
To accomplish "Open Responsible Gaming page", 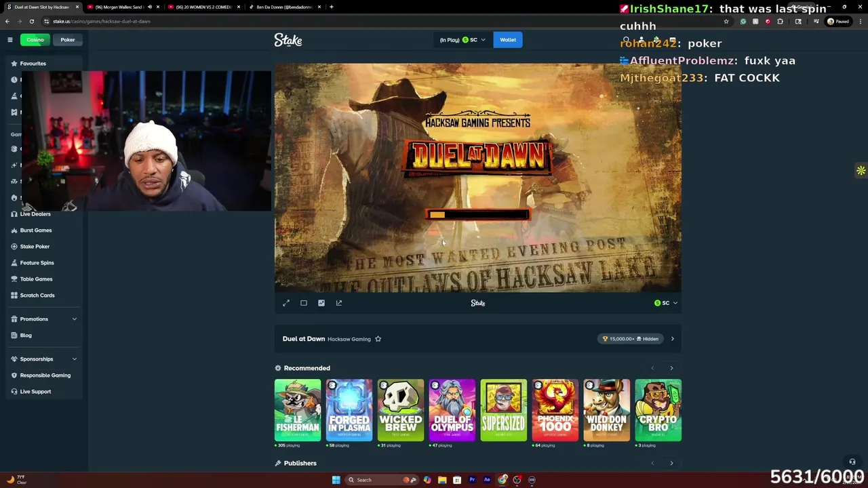I will (45, 375).
